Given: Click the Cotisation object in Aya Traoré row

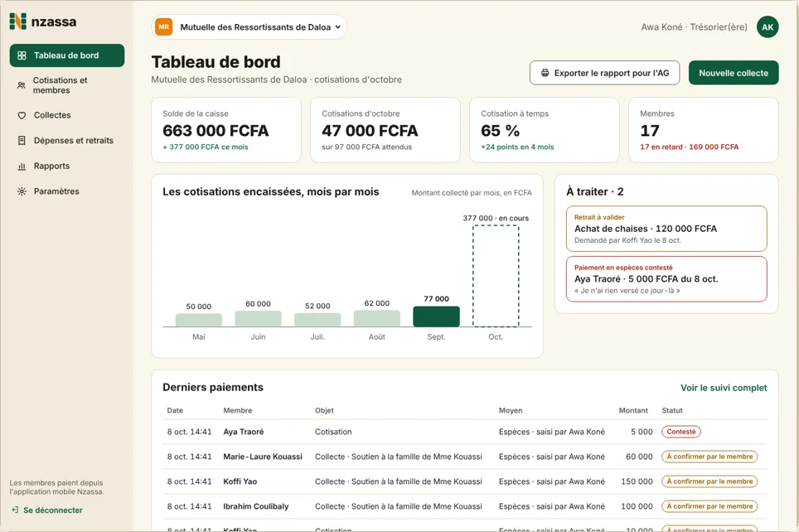Looking at the screenshot, I should (x=333, y=432).
